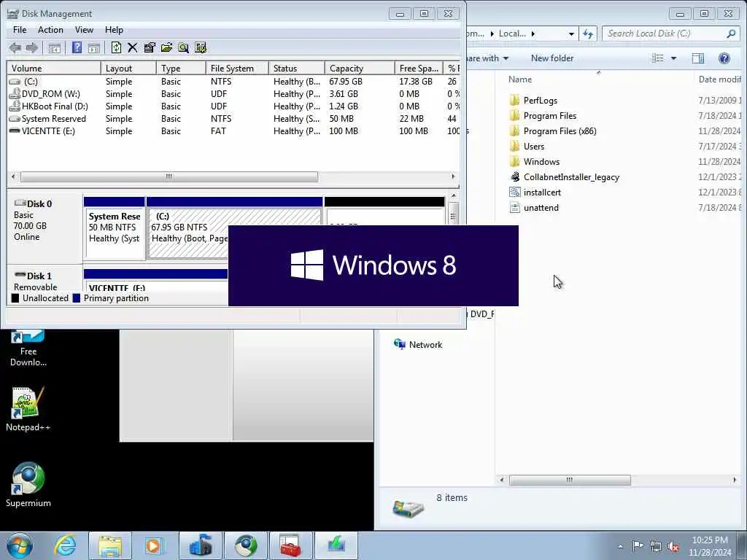Click the Supermium desktop shortcut
This screenshot has height=560, width=747.
coord(28,485)
